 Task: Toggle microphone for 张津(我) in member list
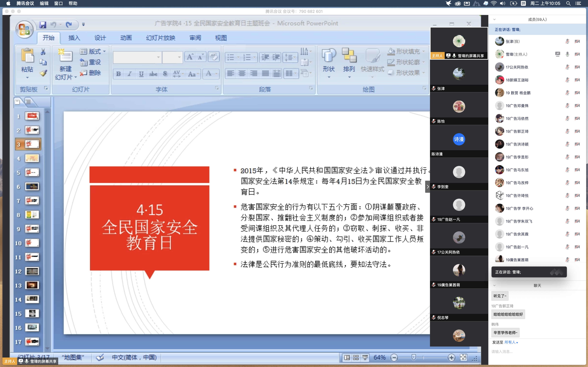(x=567, y=41)
